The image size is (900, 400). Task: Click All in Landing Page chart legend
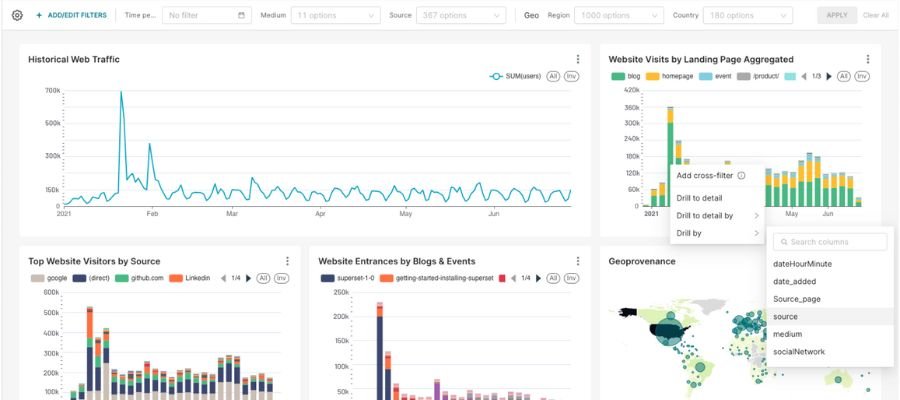click(843, 76)
